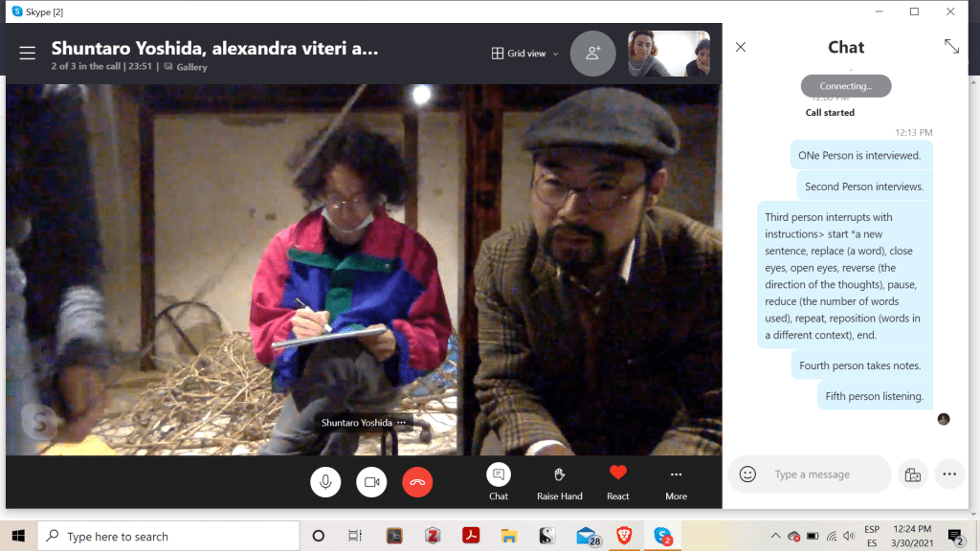
Task: Click the add participant icon
Action: pos(592,54)
